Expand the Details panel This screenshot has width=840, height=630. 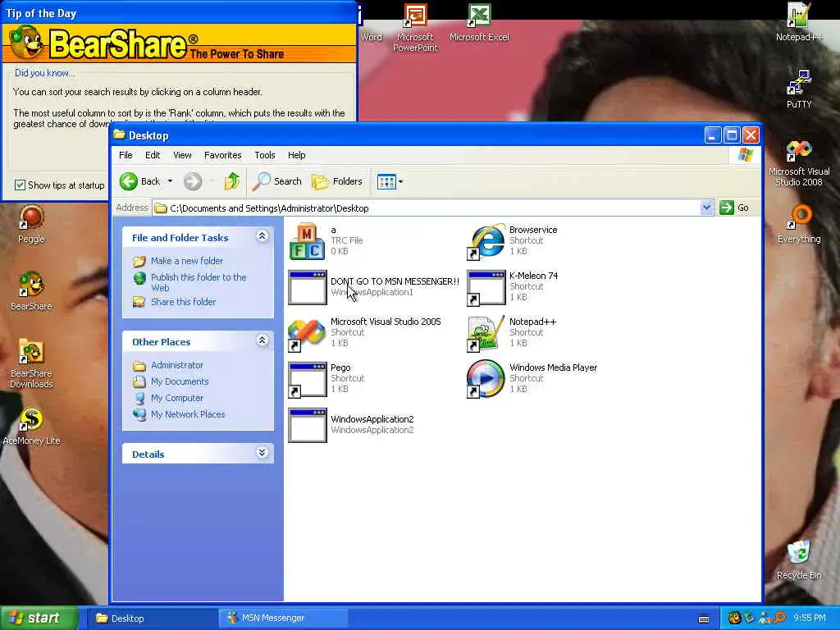(x=262, y=453)
